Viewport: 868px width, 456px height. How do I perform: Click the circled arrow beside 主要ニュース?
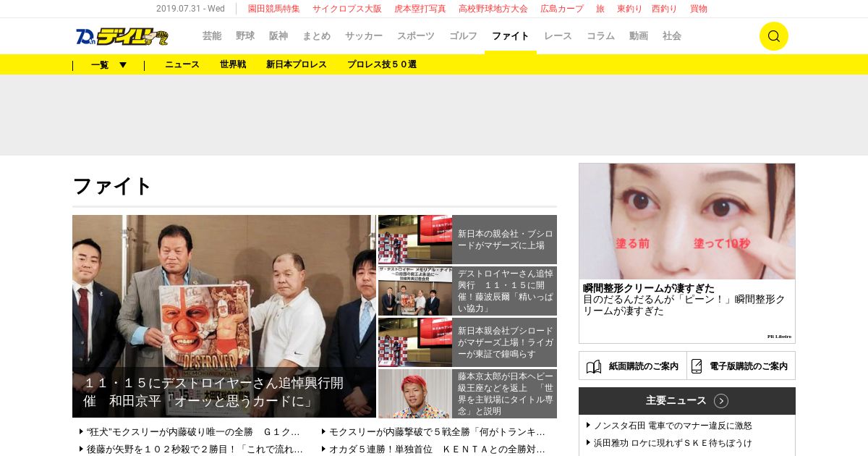point(721,401)
